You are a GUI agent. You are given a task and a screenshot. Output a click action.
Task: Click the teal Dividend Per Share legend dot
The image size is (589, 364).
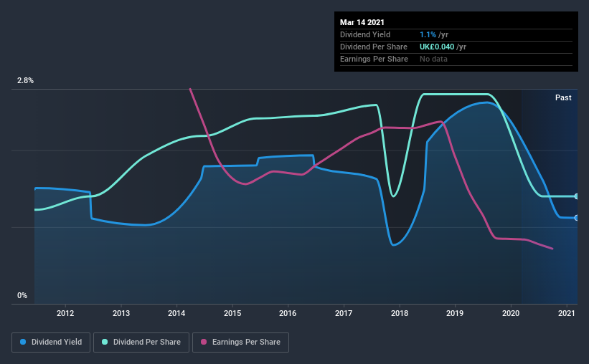105,342
